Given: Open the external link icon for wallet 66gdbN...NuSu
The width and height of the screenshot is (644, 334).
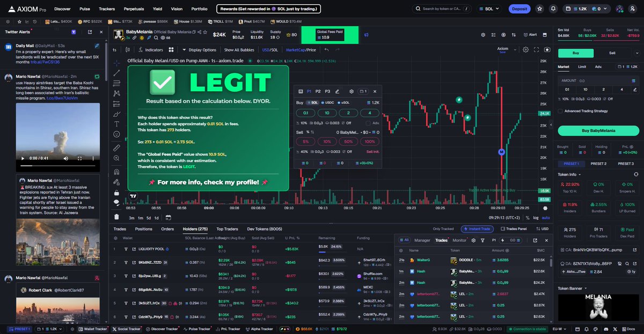Looking at the screenshot, I should 134,290.
